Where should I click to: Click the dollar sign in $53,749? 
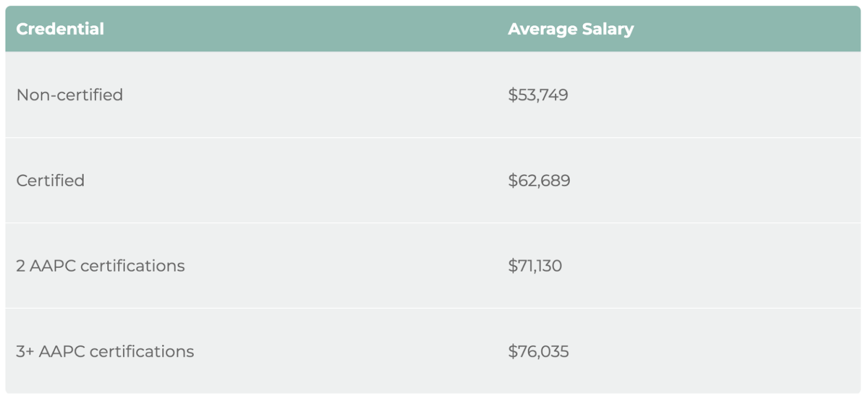coord(512,94)
